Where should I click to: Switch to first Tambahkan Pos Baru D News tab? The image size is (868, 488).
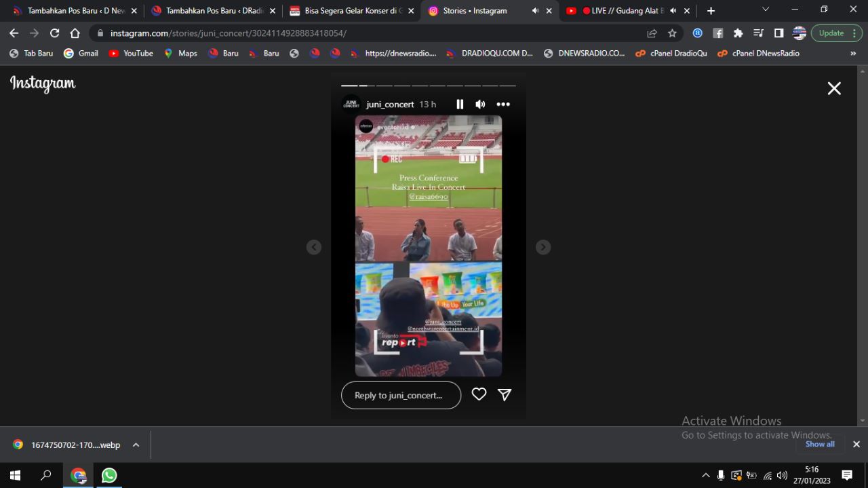click(74, 11)
